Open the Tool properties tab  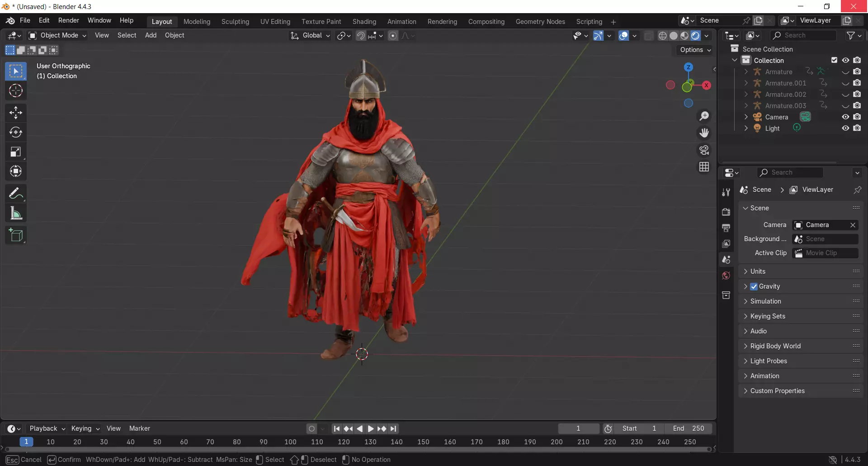pos(726,192)
